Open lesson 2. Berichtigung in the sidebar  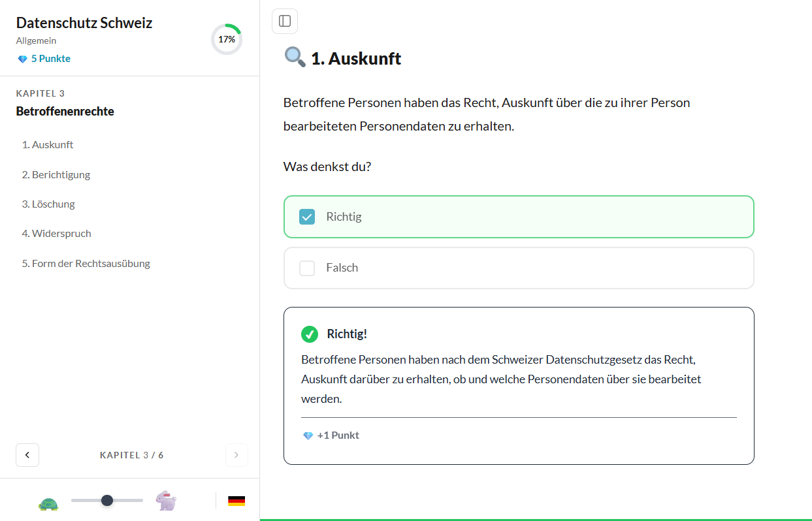click(56, 174)
